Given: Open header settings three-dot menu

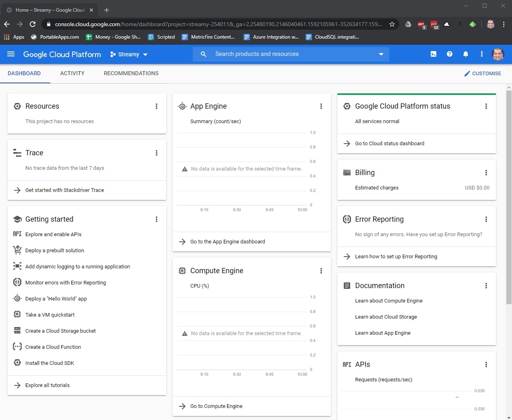Looking at the screenshot, I should tap(482, 54).
